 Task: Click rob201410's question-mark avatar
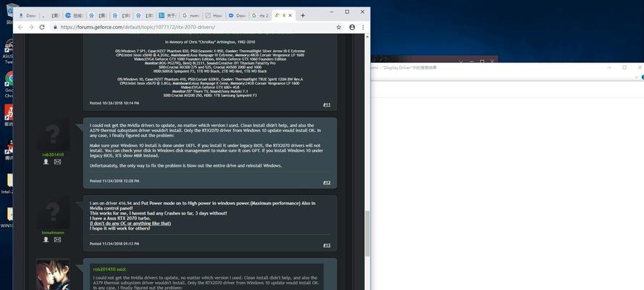(53, 134)
